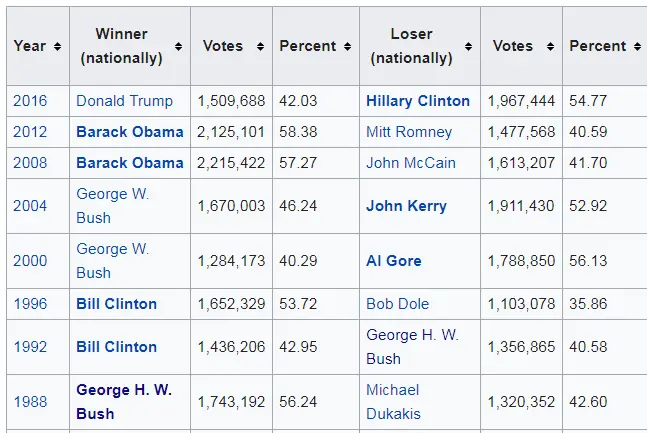Open the 1988 election year link

(x=29, y=401)
